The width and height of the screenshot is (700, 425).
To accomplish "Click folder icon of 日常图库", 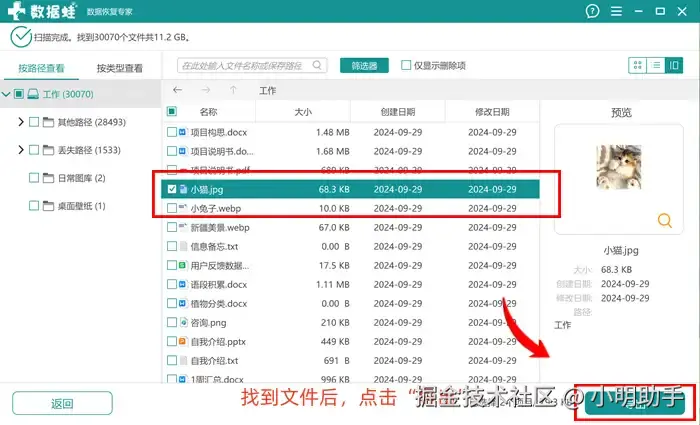I will click(x=48, y=178).
